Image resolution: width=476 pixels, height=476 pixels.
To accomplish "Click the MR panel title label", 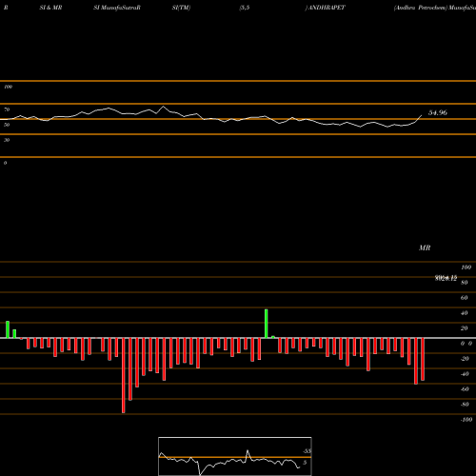I will [x=425, y=248].
